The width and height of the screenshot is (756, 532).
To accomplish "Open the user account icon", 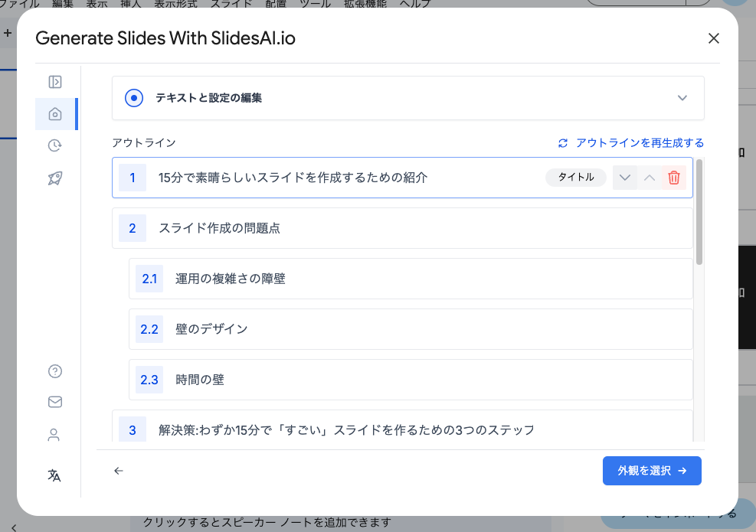I will click(54, 435).
